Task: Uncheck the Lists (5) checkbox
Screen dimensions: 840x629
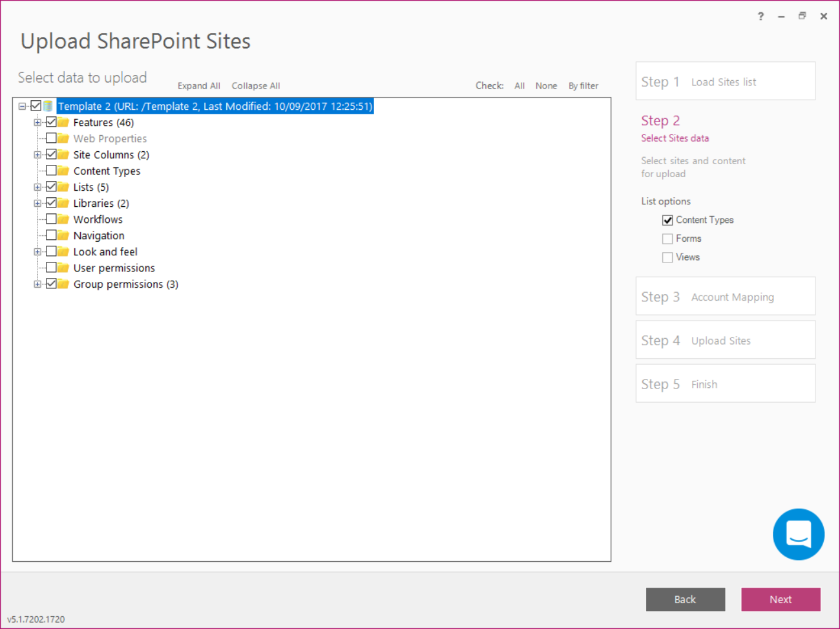Action: tap(51, 187)
